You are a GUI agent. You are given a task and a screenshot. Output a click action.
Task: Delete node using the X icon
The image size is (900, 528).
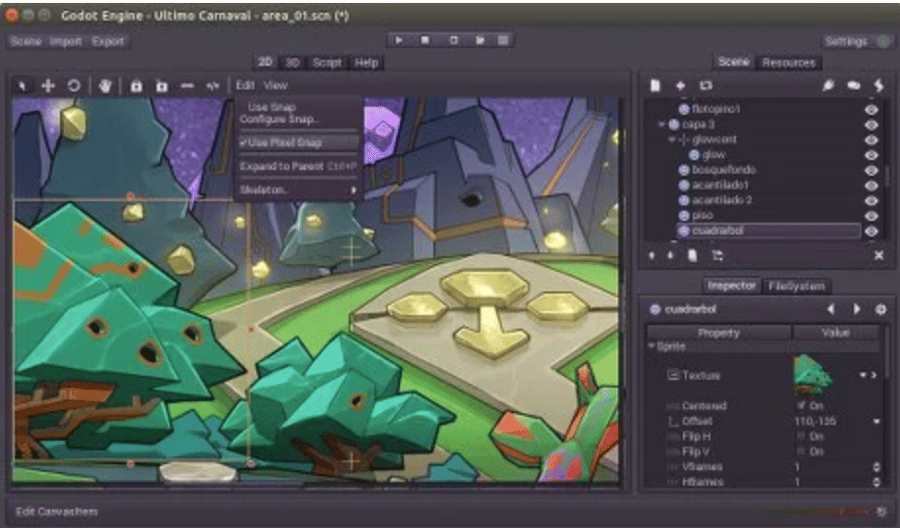pyautogui.click(x=879, y=256)
